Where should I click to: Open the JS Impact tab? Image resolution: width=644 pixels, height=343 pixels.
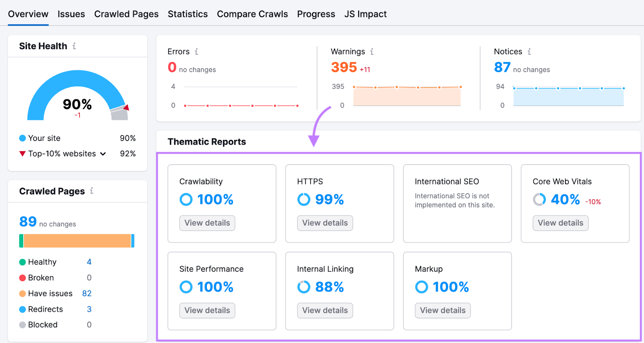(365, 14)
